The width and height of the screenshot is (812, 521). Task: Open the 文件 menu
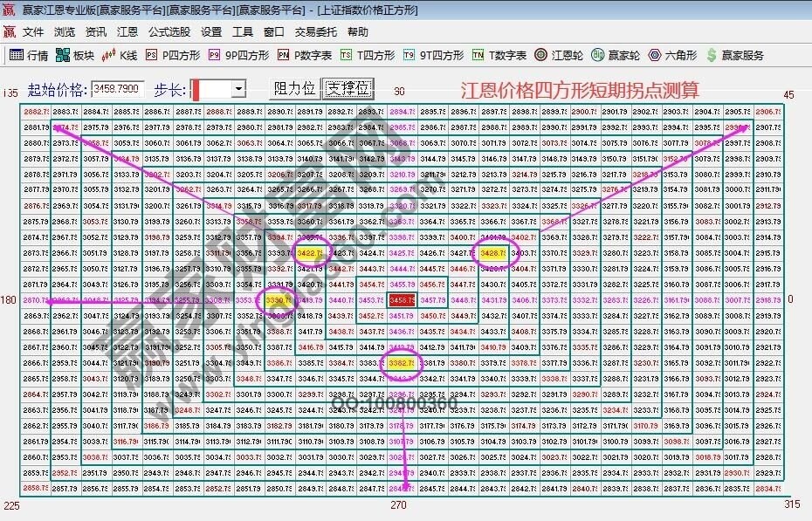[33, 32]
